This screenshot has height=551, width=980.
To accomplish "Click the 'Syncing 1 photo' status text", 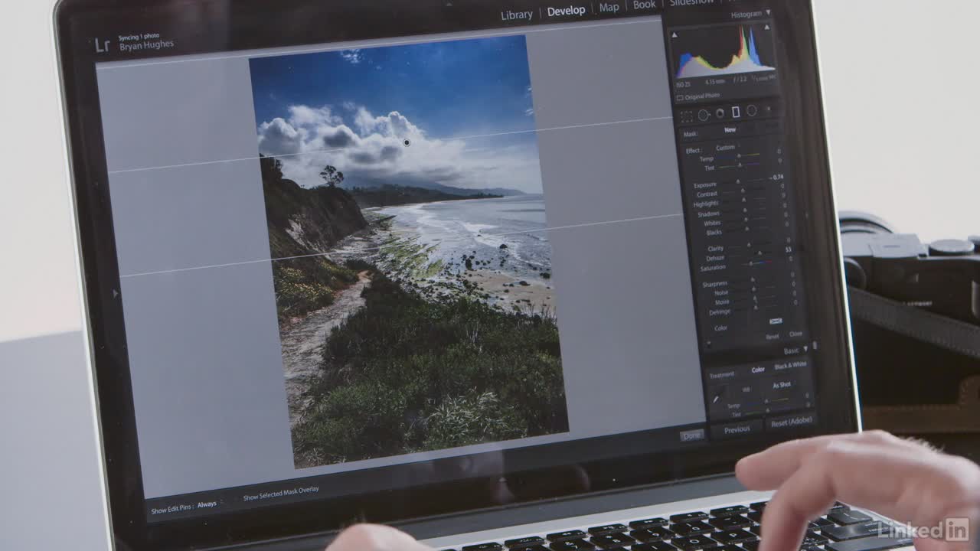I will (x=139, y=36).
